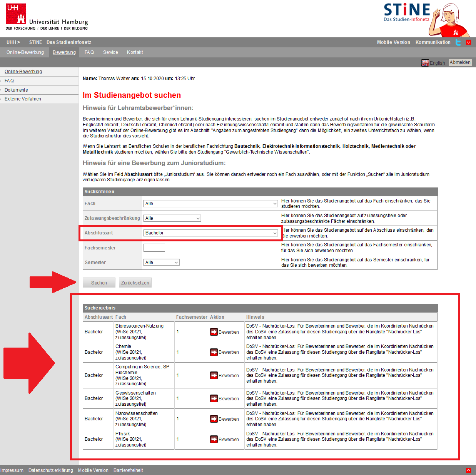This screenshot has width=476, height=475.
Task: Open the Datenschutzerklärung footer link
Action: (50, 470)
